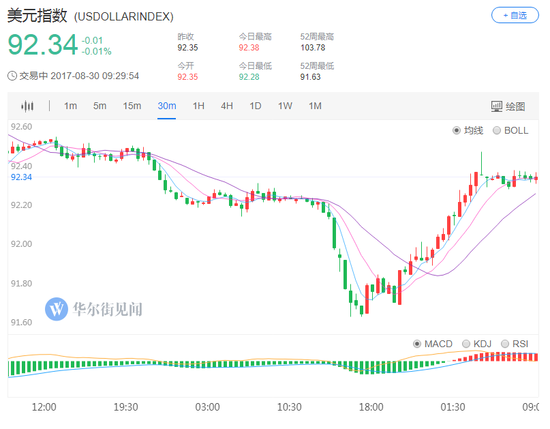Click the (USDOLLARINDEX) ticker symbol

point(124,16)
